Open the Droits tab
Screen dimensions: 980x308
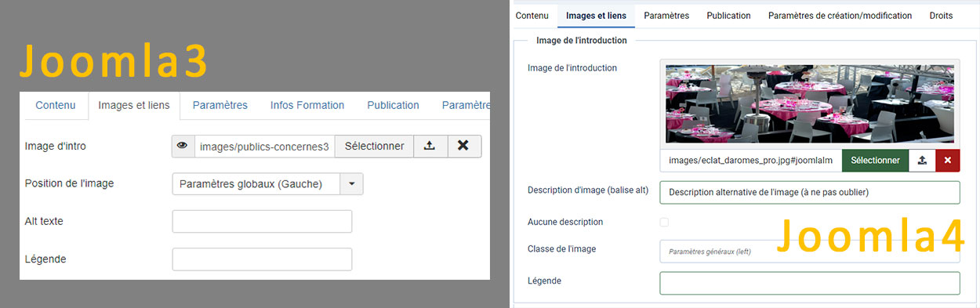tap(942, 16)
